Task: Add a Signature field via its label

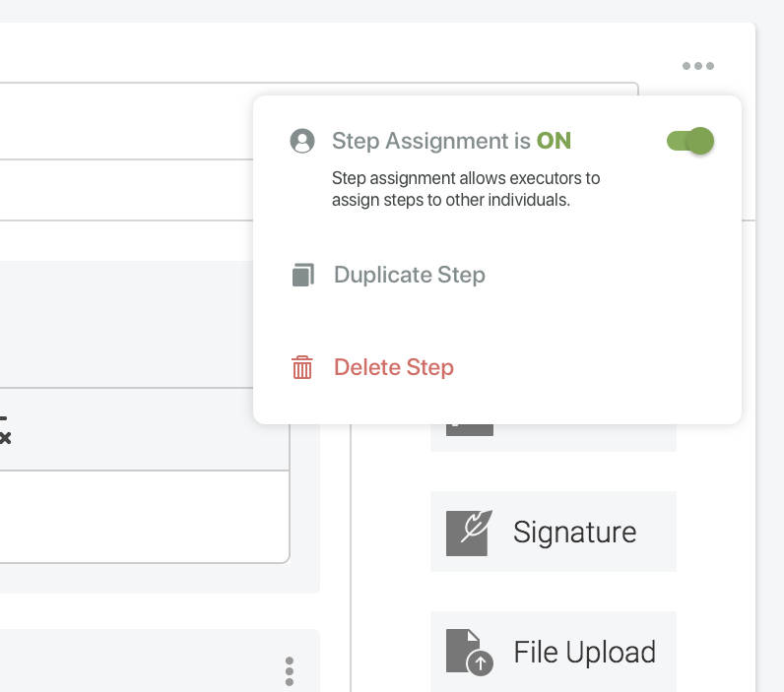Action: (x=574, y=533)
